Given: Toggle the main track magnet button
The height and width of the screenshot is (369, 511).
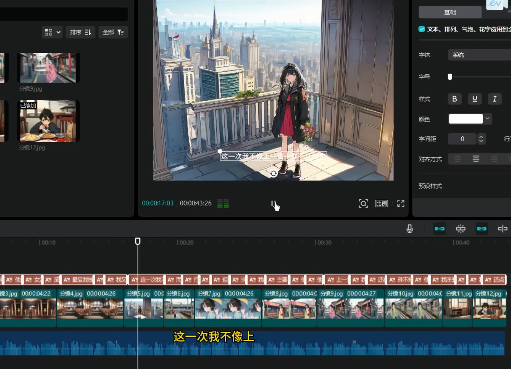Looking at the screenshot, I should coord(439,229).
